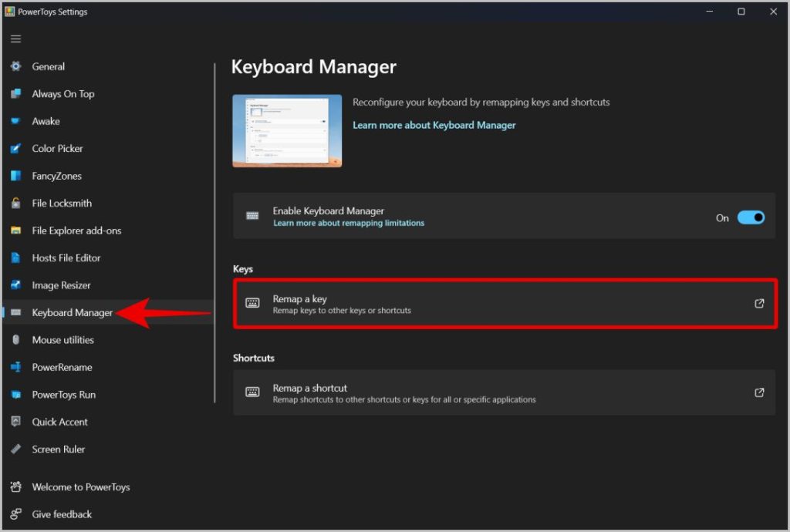Click the Welcome to PowerToys icon
This screenshot has height=532, width=790.
[15, 487]
